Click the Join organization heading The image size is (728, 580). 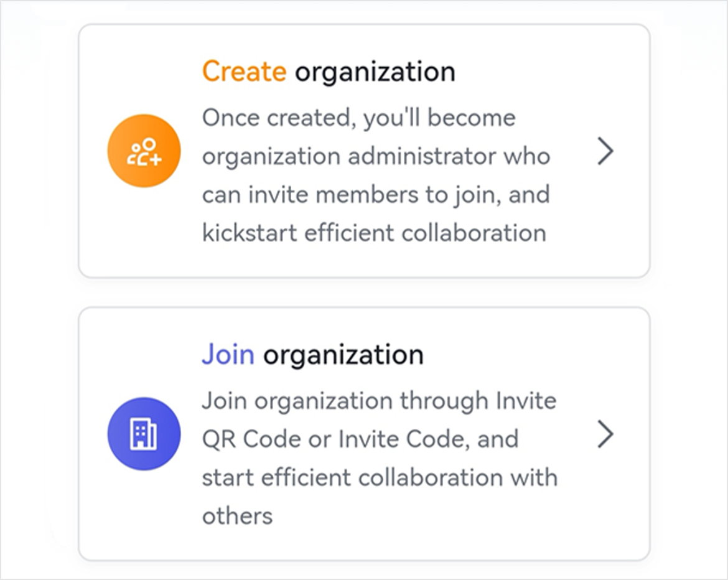pyautogui.click(x=312, y=353)
